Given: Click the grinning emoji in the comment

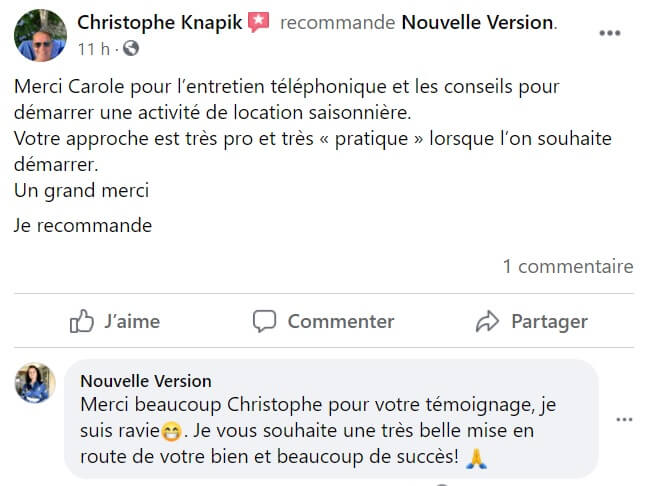Looking at the screenshot, I should (x=172, y=433).
